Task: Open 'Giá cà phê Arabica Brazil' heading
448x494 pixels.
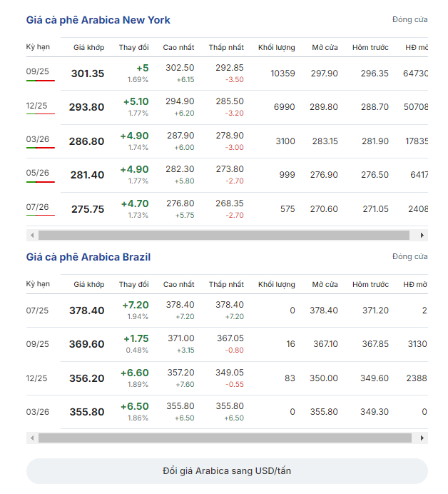Action: point(88,257)
